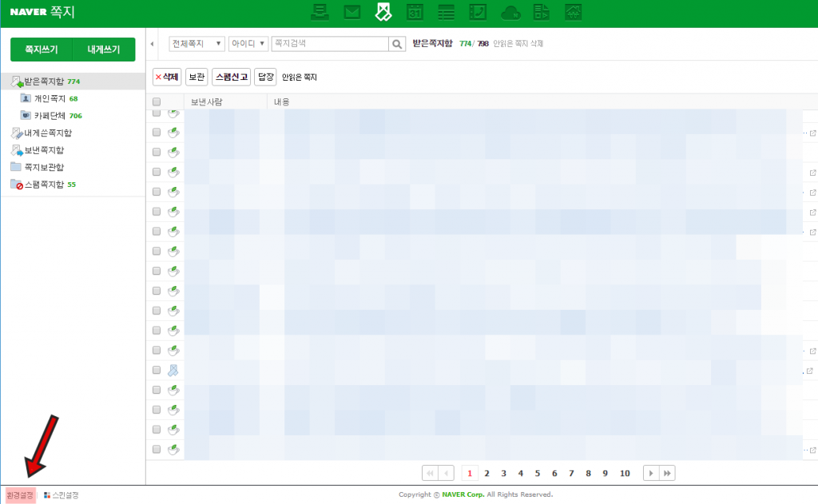Collapse the sidebar with the small left arrow
The width and height of the screenshot is (818, 504).
[x=152, y=44]
